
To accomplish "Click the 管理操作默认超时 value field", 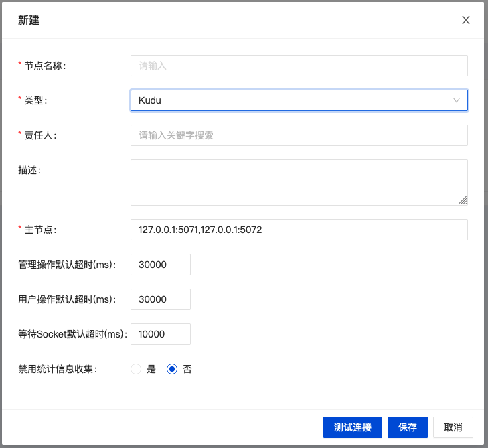I will click(161, 265).
